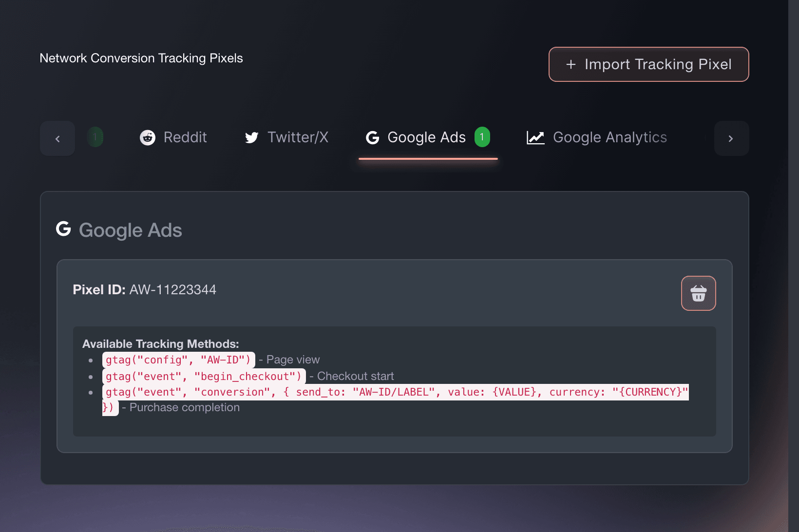This screenshot has height=532, width=799.
Task: Click the gtag conversion code snippet
Action: [x=396, y=400]
